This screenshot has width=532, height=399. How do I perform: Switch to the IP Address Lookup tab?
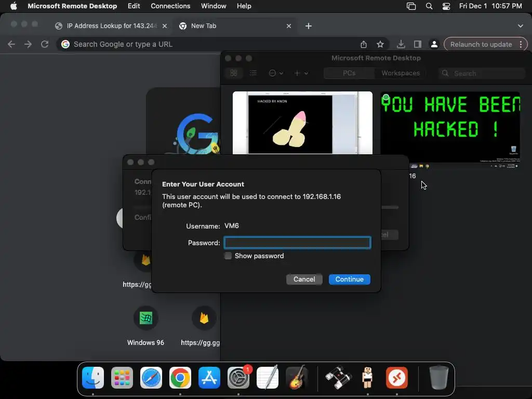click(112, 26)
